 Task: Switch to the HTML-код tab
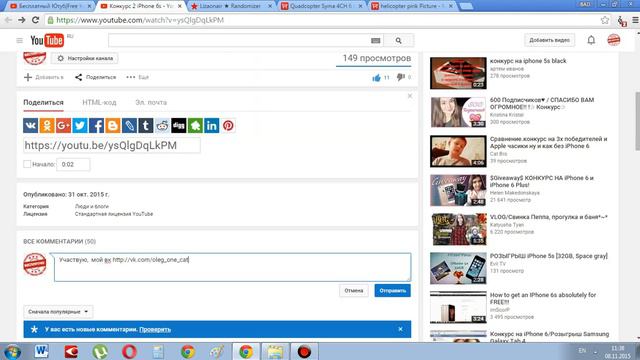point(99,102)
